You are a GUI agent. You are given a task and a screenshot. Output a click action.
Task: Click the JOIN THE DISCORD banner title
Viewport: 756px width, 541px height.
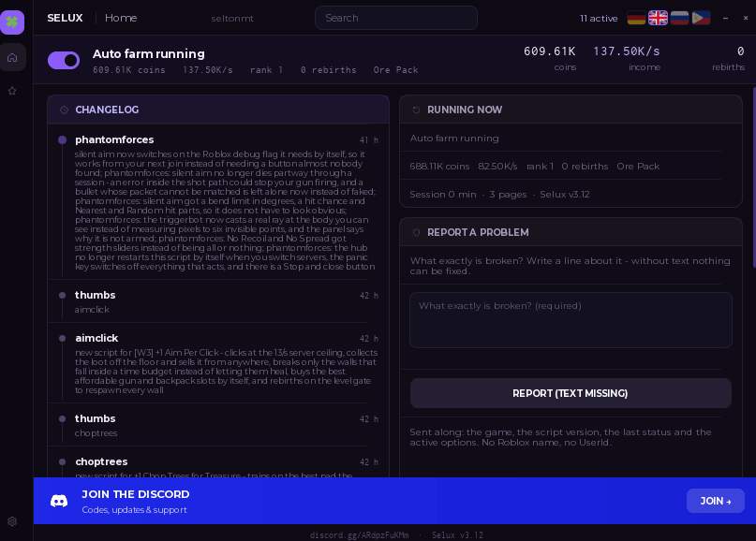(x=136, y=494)
